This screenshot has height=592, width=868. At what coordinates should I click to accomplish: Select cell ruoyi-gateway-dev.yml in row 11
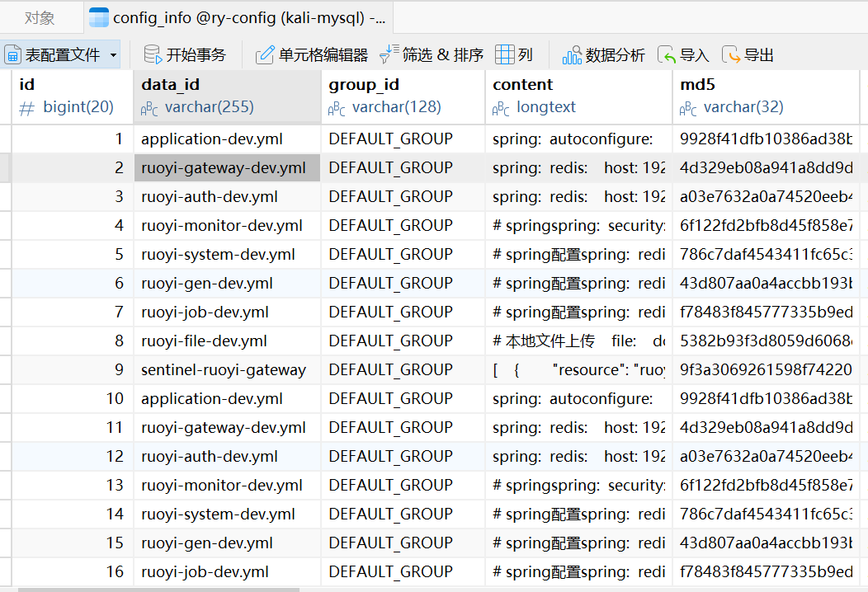tap(227, 427)
